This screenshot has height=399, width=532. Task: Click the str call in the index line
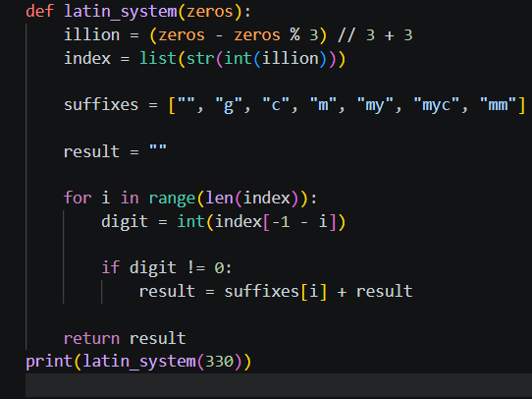point(200,58)
